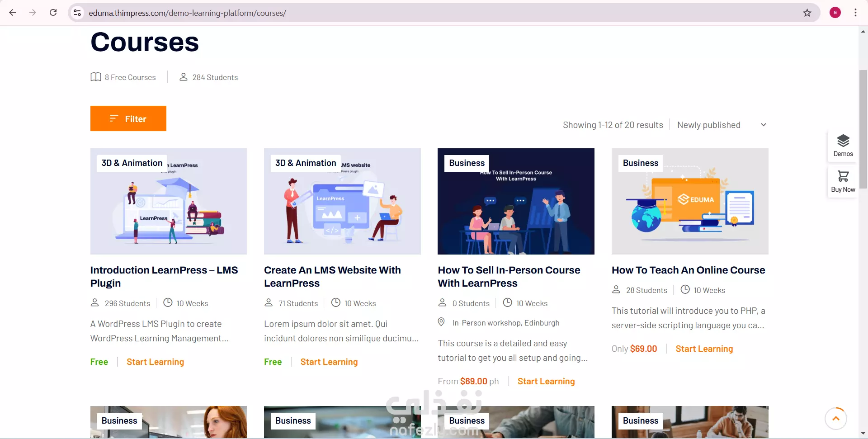The width and height of the screenshot is (868, 439).
Task: Open the Filter button
Action: tap(128, 118)
